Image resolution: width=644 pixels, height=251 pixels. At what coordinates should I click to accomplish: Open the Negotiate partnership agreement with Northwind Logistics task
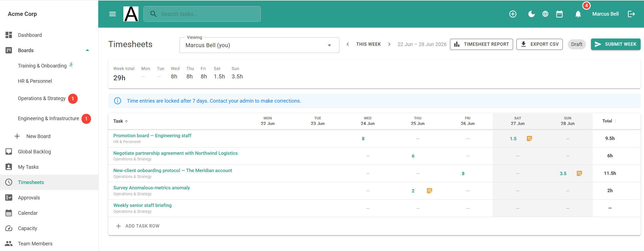pos(176,153)
